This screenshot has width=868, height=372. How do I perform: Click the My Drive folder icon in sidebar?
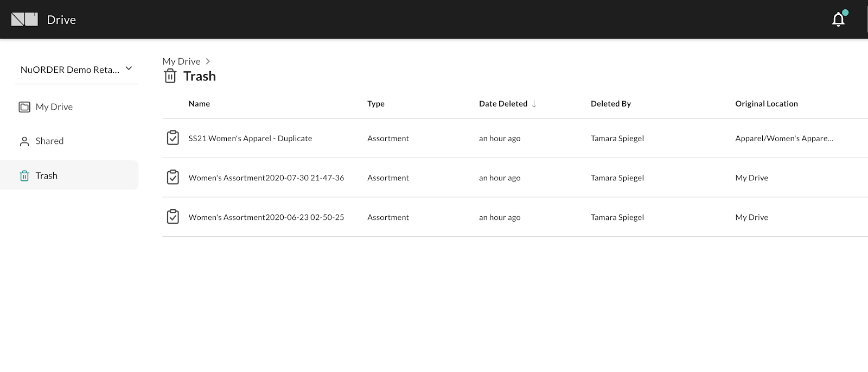pos(24,107)
